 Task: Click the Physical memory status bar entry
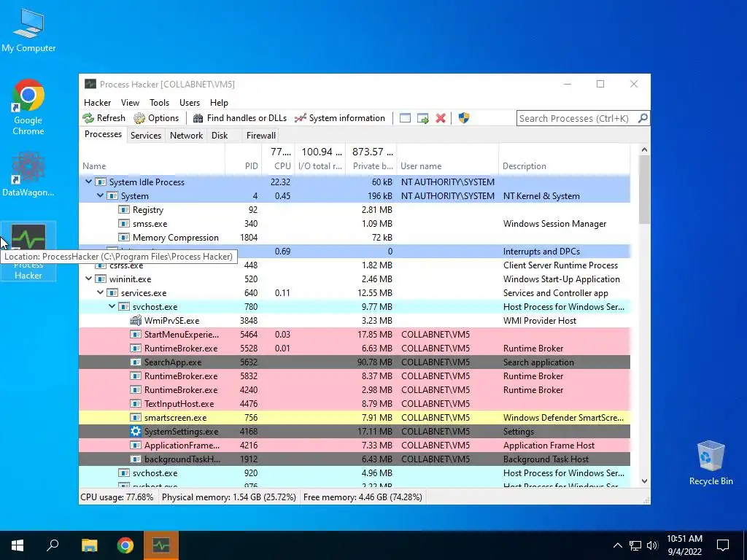(228, 497)
